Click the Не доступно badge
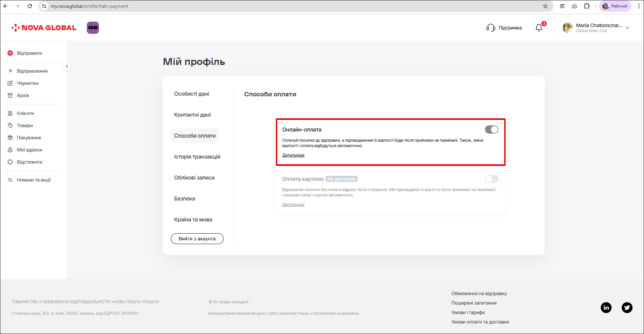This screenshot has width=644, height=334. pyautogui.click(x=341, y=179)
